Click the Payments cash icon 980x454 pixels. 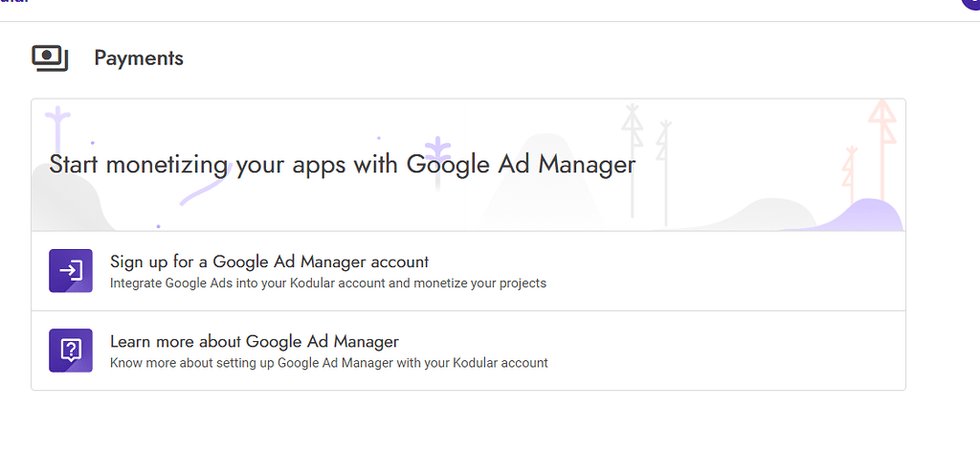50,58
